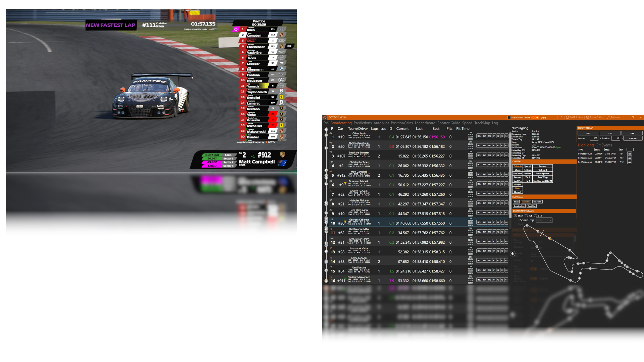The image size is (644, 362).
Task: Click the Trackmap icon in title bar
Action: pos(609,118)
